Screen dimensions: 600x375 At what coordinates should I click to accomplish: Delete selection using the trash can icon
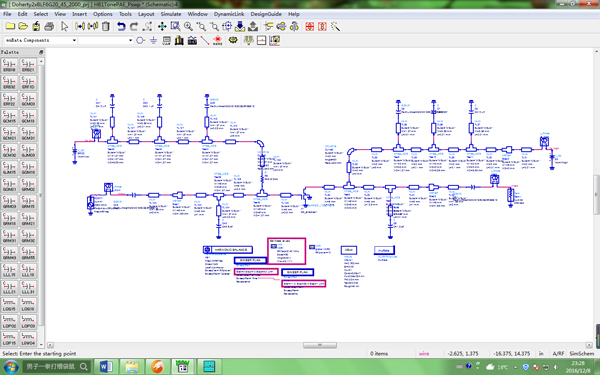tap(106, 26)
